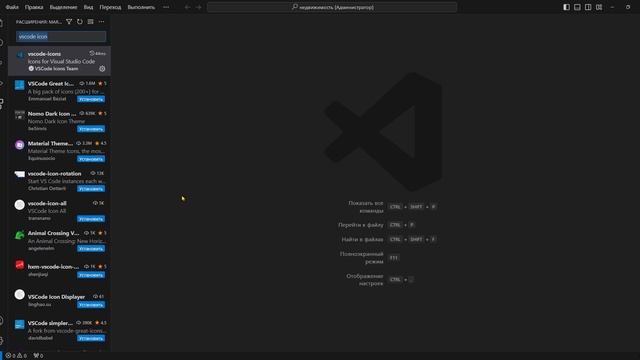Install the vscode-icon-rotation extension

pos(91,189)
